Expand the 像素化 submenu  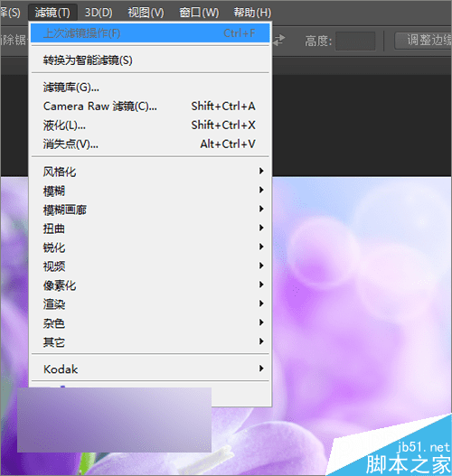150,285
